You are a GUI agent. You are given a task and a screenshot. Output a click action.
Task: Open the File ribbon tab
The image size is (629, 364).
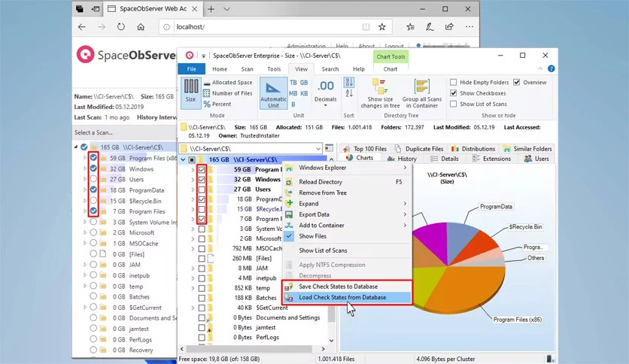coord(192,69)
